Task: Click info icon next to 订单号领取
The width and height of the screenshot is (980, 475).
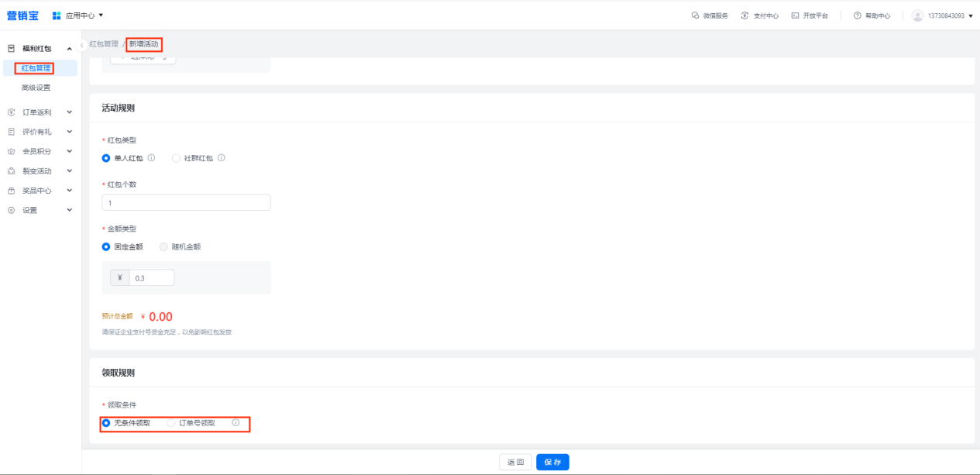Action: click(x=236, y=423)
